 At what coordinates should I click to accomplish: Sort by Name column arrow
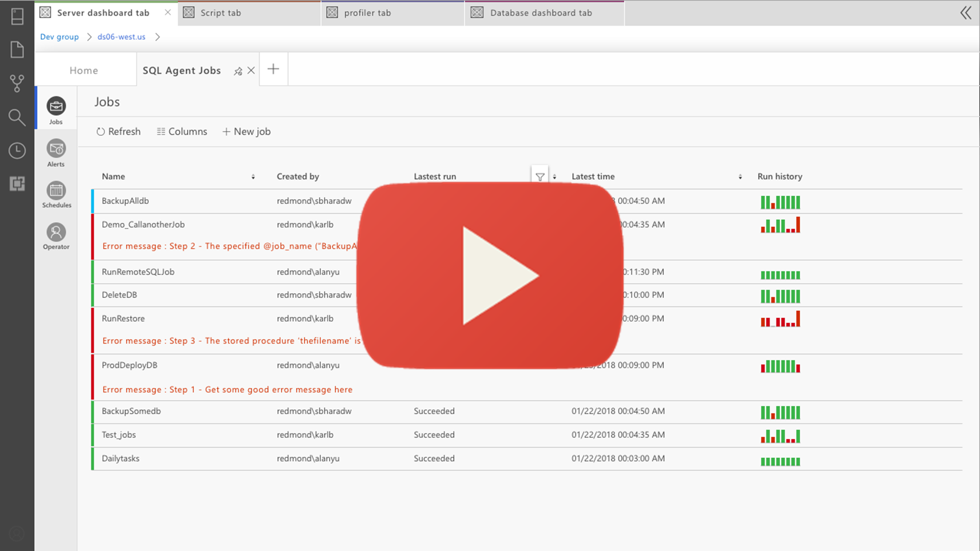coord(253,177)
